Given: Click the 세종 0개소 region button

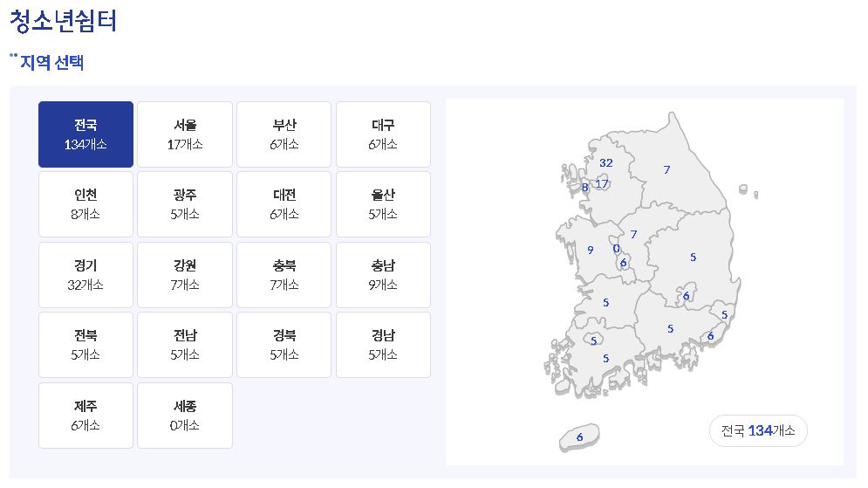Looking at the screenshot, I should 185,416.
